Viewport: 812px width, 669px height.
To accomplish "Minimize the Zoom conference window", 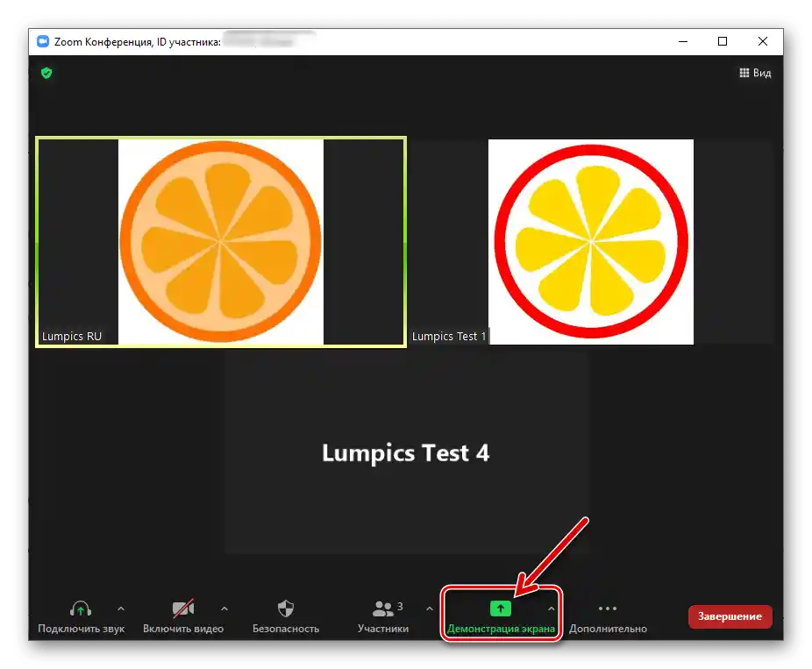I will click(683, 41).
